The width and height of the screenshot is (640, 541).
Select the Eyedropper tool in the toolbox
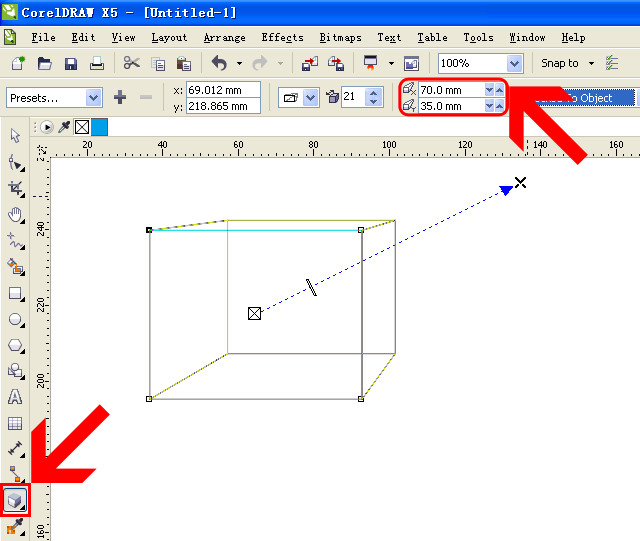(x=15, y=527)
